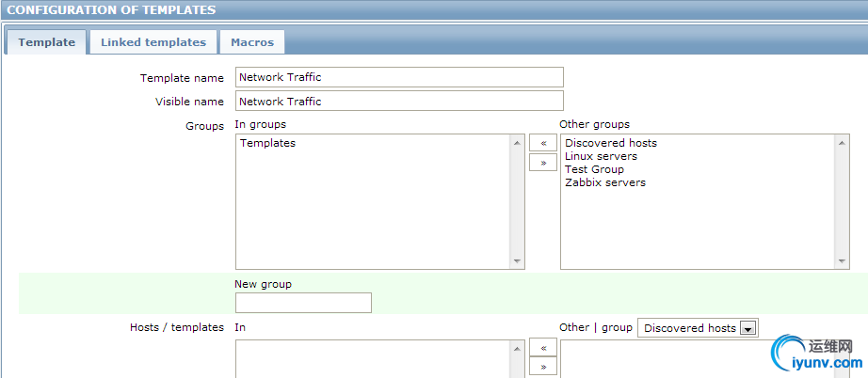Switch to the Linked templates tab
The image size is (868, 378).
[x=153, y=42]
